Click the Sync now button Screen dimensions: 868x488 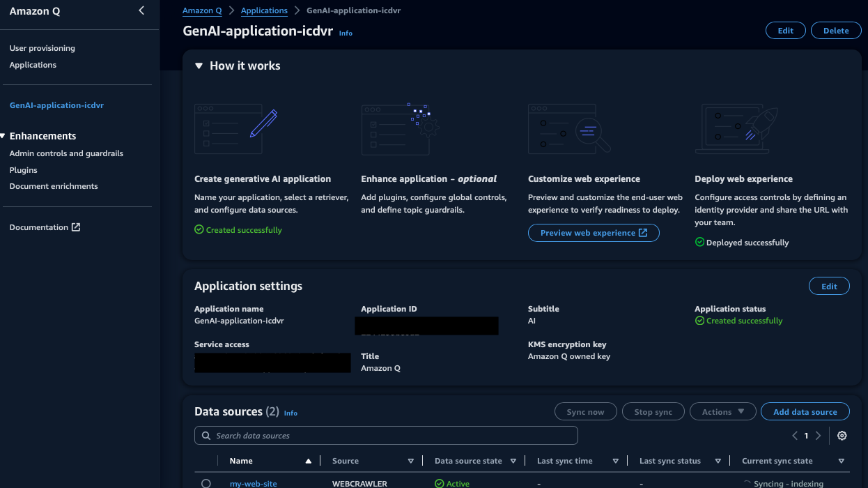click(x=585, y=412)
